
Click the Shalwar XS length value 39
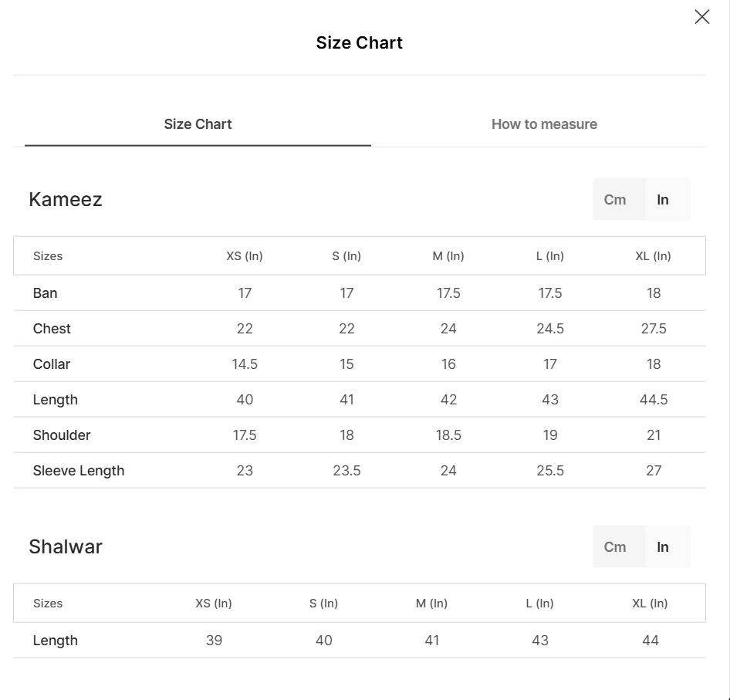point(215,641)
